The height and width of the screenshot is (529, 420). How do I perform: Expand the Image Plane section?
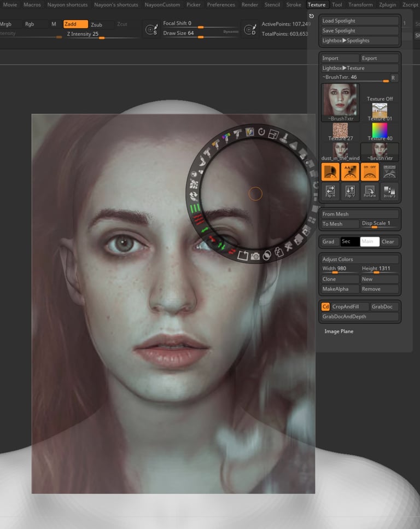tap(339, 332)
